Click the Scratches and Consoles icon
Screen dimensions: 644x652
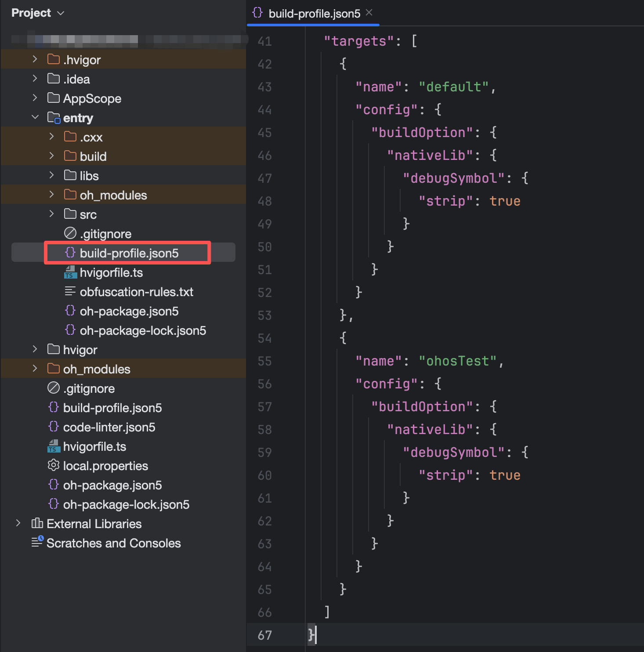tap(37, 543)
